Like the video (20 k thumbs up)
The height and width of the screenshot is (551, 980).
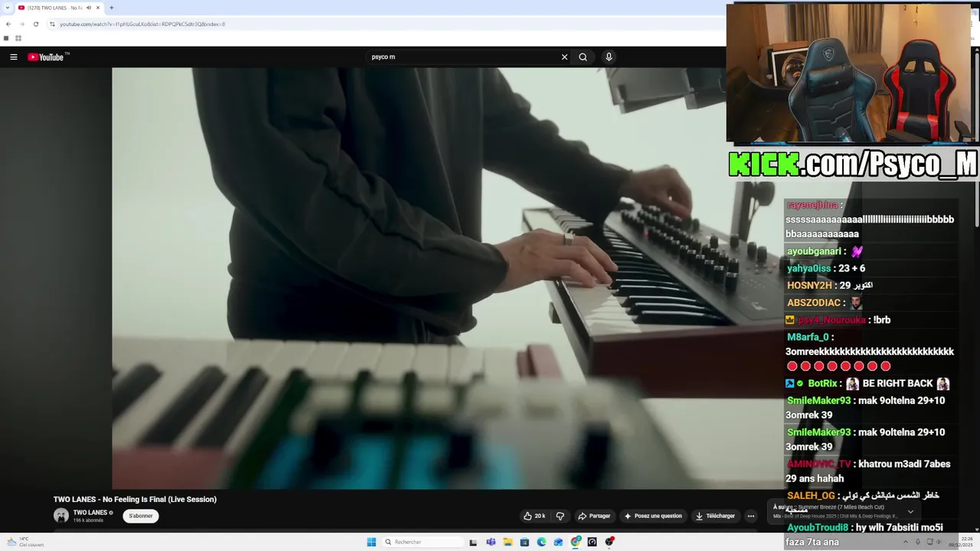point(534,516)
